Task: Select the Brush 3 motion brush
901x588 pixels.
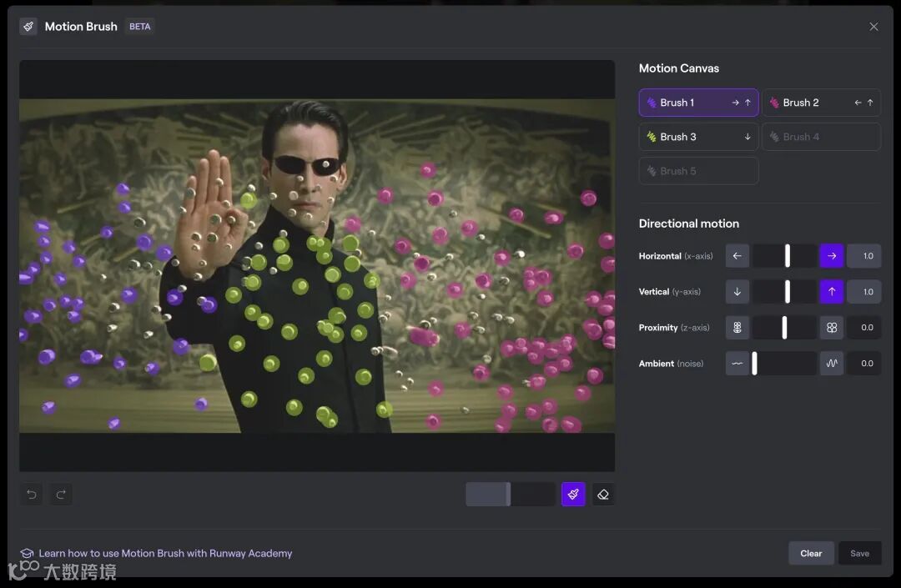Action: tap(698, 137)
